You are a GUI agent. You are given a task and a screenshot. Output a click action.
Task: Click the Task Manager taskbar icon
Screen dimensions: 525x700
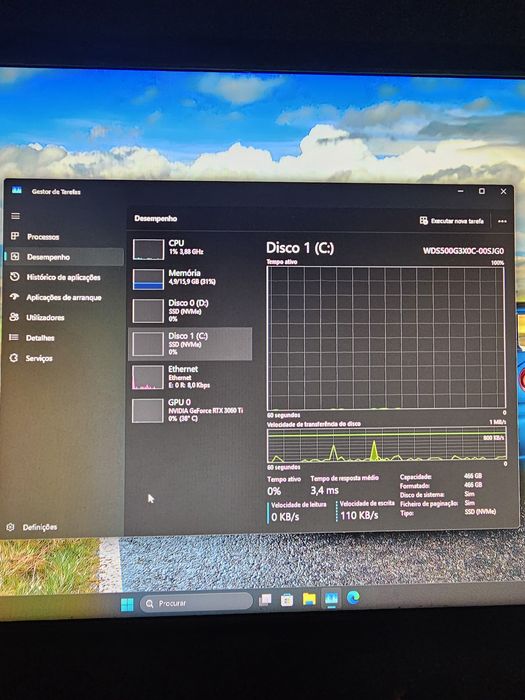tap(331, 598)
